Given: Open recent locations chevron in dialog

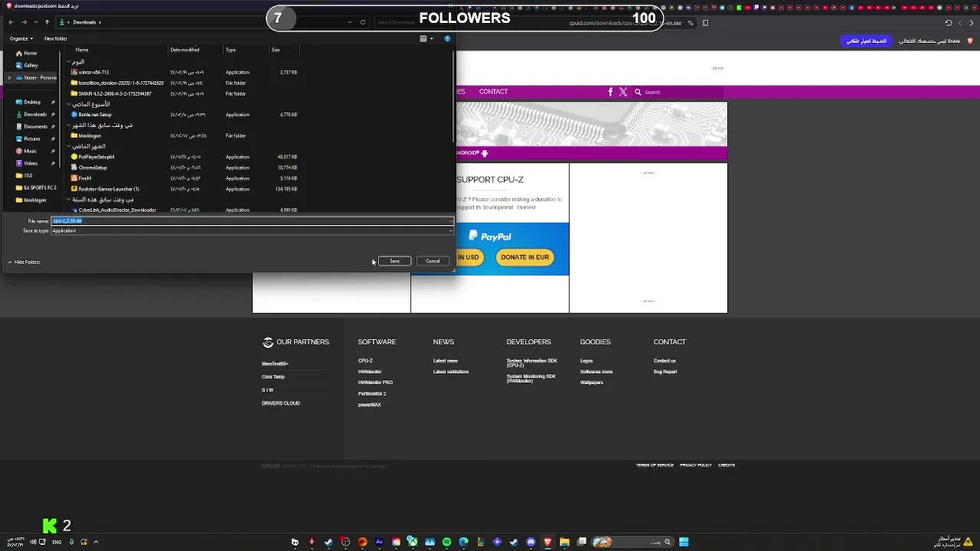Looking at the screenshot, I should point(35,22).
